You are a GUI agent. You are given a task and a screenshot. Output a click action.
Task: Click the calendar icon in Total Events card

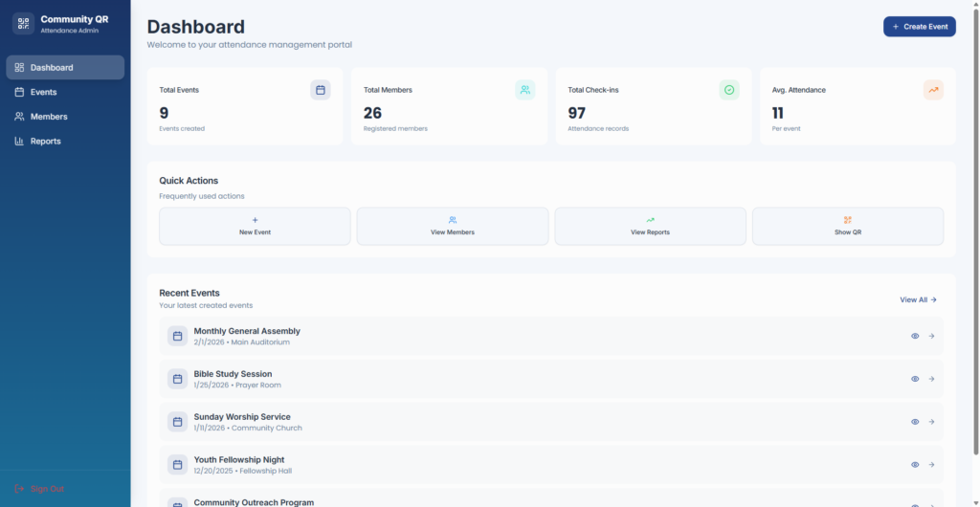pos(321,90)
